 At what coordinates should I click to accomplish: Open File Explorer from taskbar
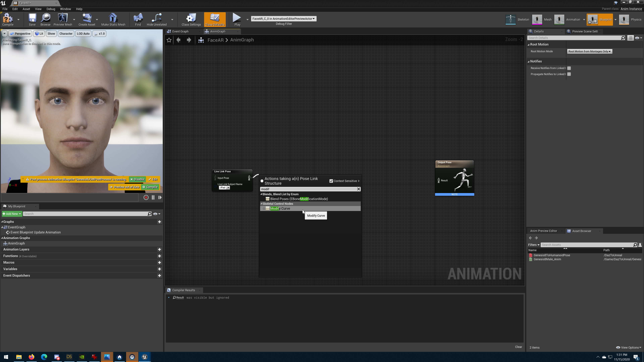pyautogui.click(x=19, y=357)
